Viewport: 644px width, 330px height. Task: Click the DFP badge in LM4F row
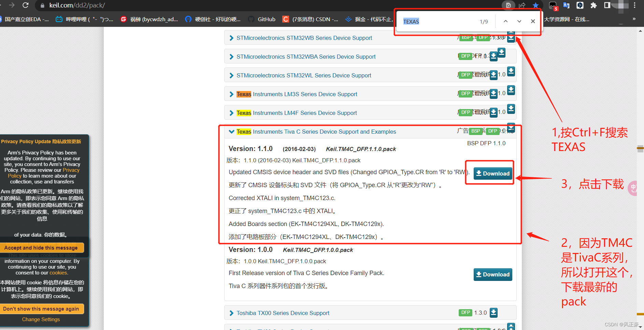[466, 112]
